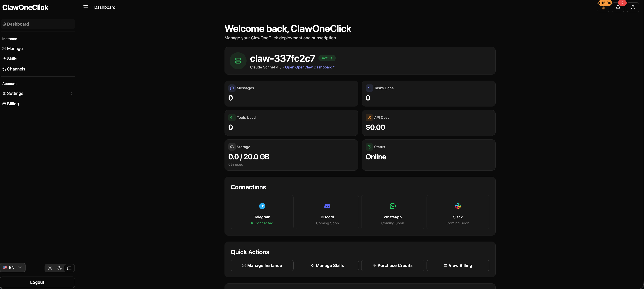Click the Slack connection icon

tap(458, 206)
